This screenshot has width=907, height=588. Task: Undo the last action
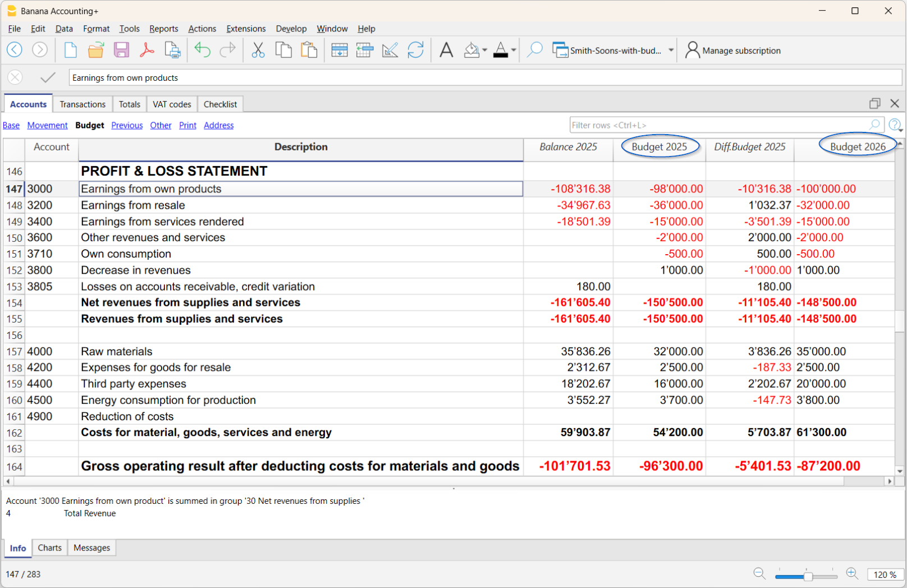tap(202, 50)
